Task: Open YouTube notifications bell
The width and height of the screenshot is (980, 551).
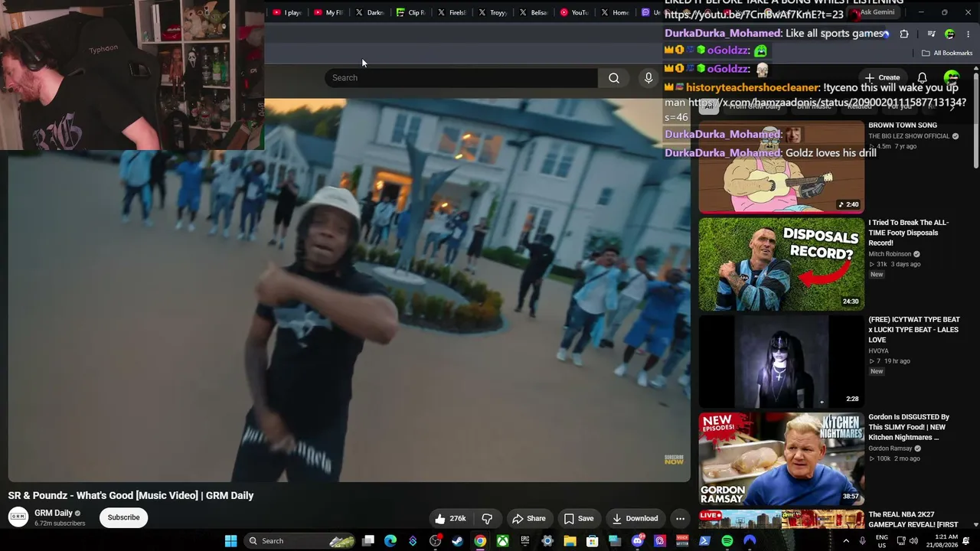Action: point(923,77)
